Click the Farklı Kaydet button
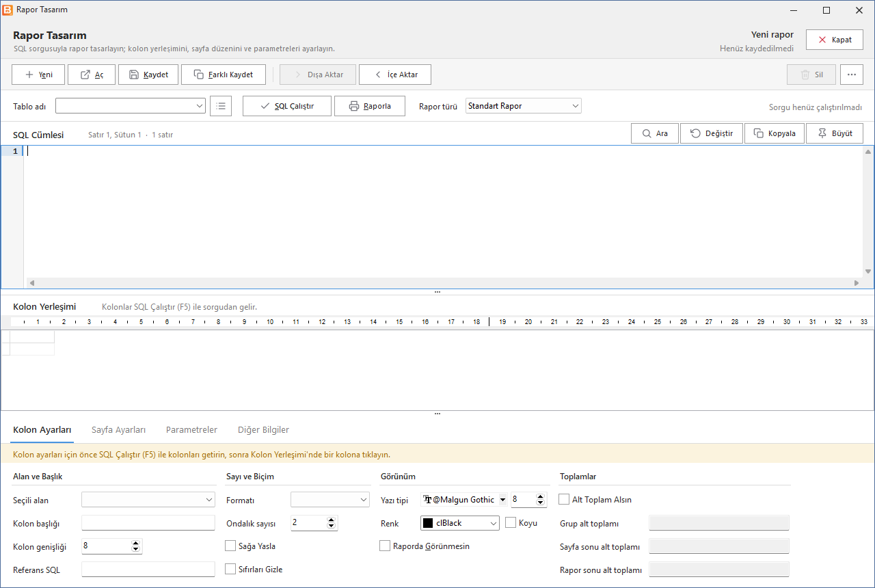 click(224, 75)
